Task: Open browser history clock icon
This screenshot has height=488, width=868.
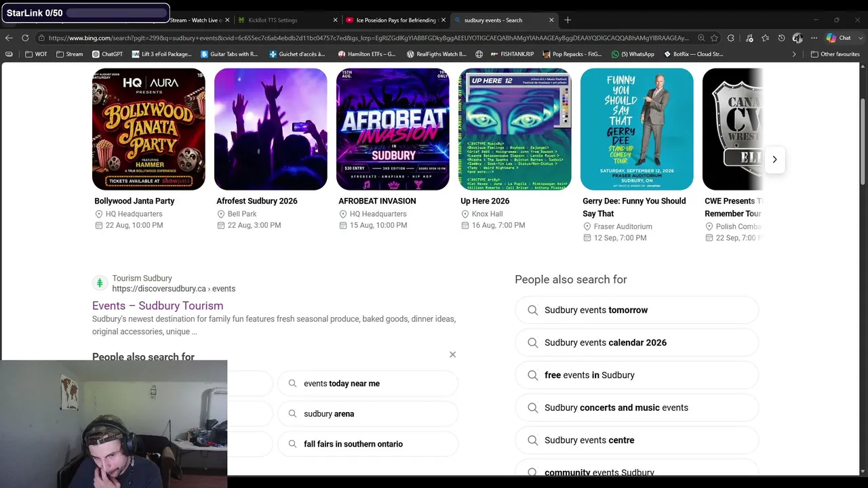Action: click(x=782, y=38)
